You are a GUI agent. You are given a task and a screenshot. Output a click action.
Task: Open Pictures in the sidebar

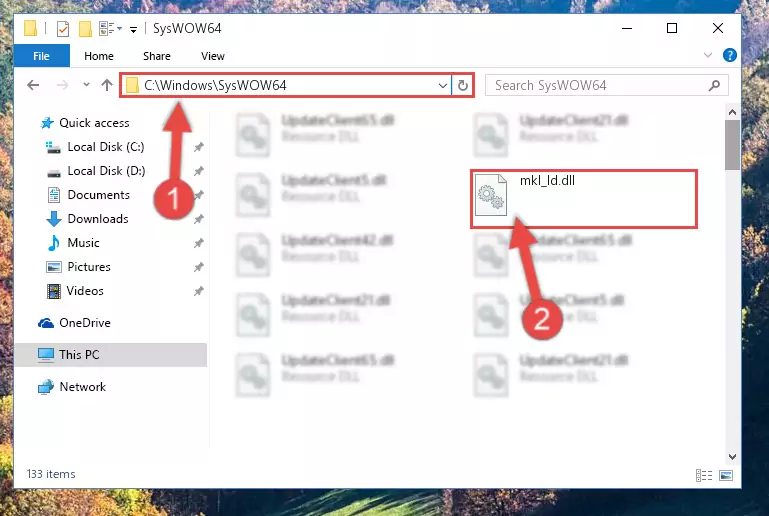click(89, 267)
